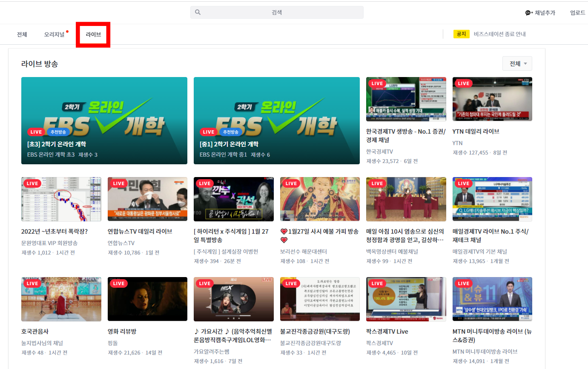Open 매일경제TV 라이브 thumbnail
The height and width of the screenshot is (369, 588).
492,199
